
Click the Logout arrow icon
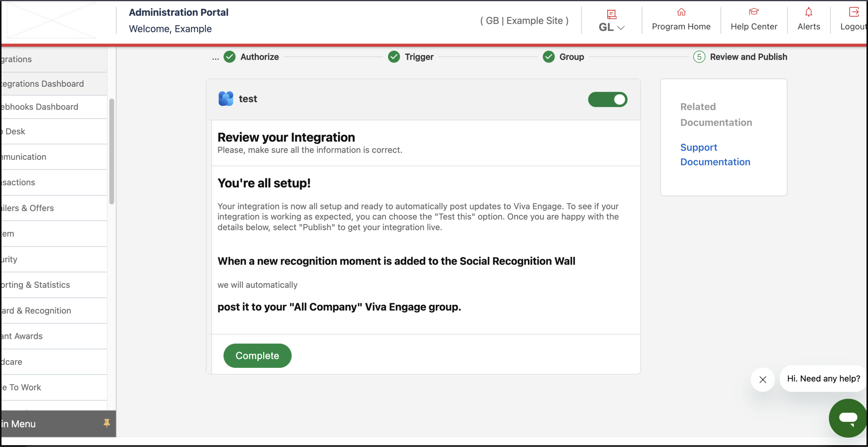tap(854, 12)
